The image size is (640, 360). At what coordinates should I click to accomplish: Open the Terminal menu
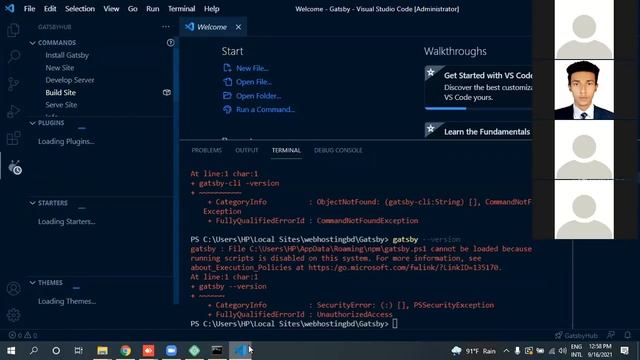pyautogui.click(x=182, y=9)
